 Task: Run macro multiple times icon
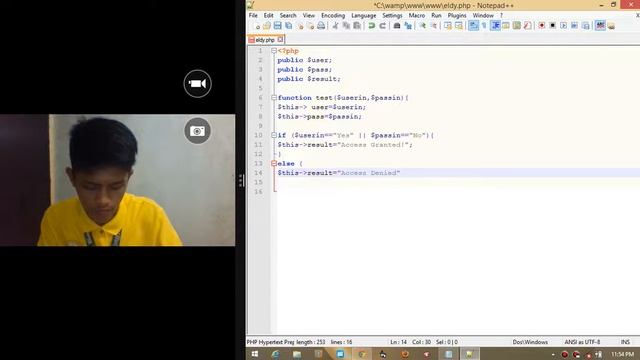coord(575,26)
